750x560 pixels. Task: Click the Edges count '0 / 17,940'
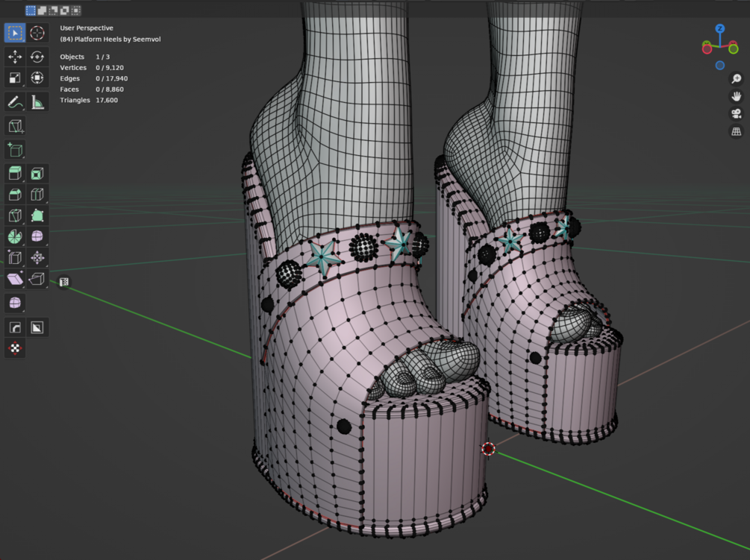tap(111, 78)
